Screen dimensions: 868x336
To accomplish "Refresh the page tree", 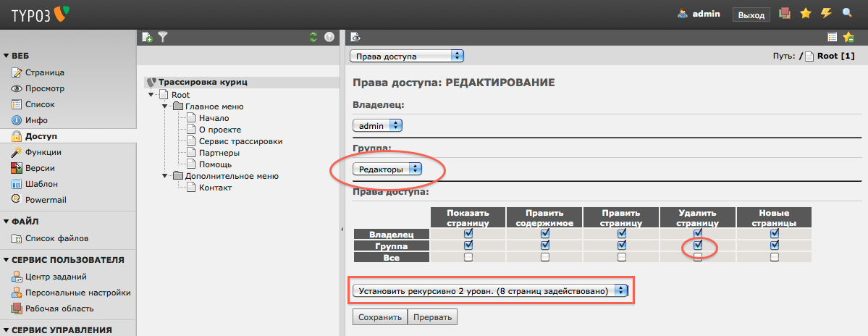I will [313, 37].
